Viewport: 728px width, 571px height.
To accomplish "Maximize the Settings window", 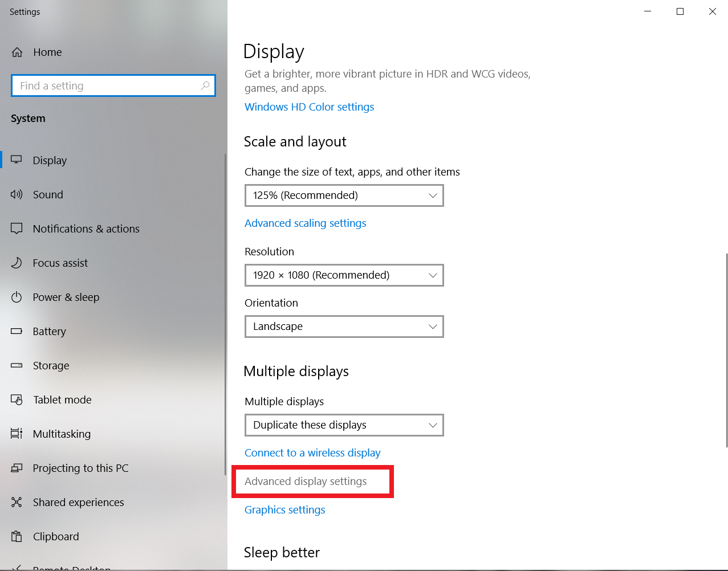I will point(680,11).
